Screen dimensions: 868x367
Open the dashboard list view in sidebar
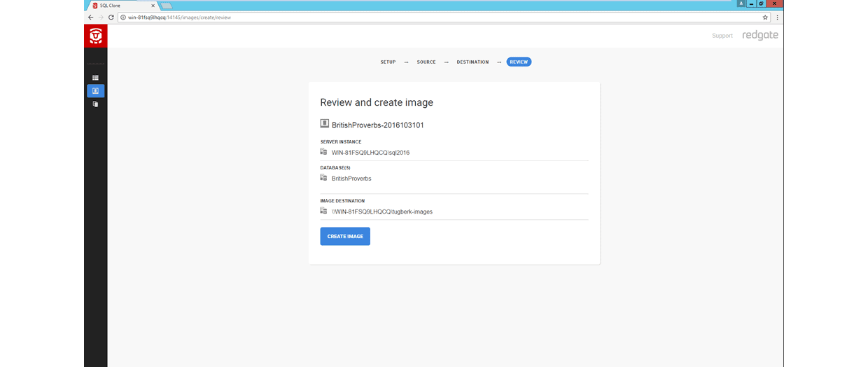click(95, 78)
